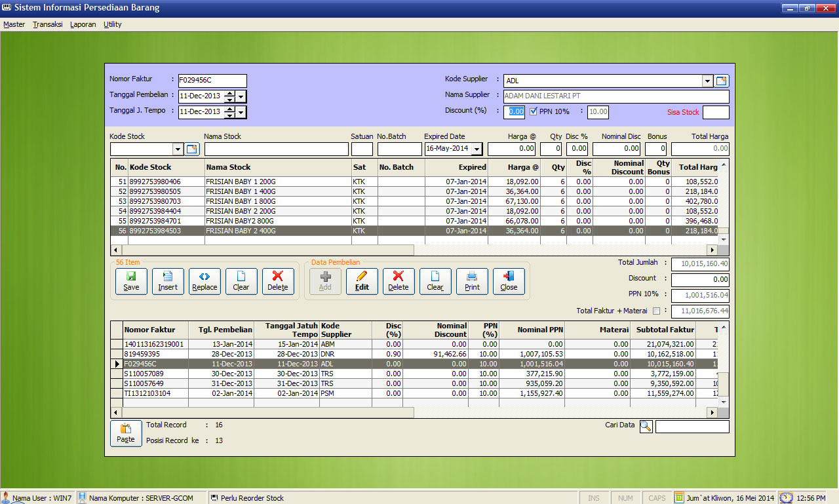Click the Save button with floppy icon
Screen dimensions: 839x504
tap(131, 281)
